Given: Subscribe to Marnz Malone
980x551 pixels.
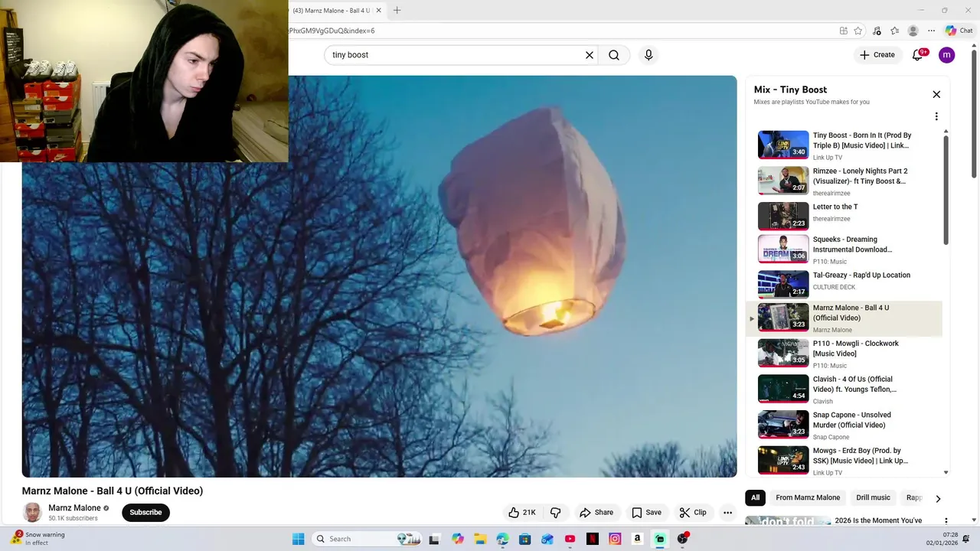Looking at the screenshot, I should pos(145,513).
